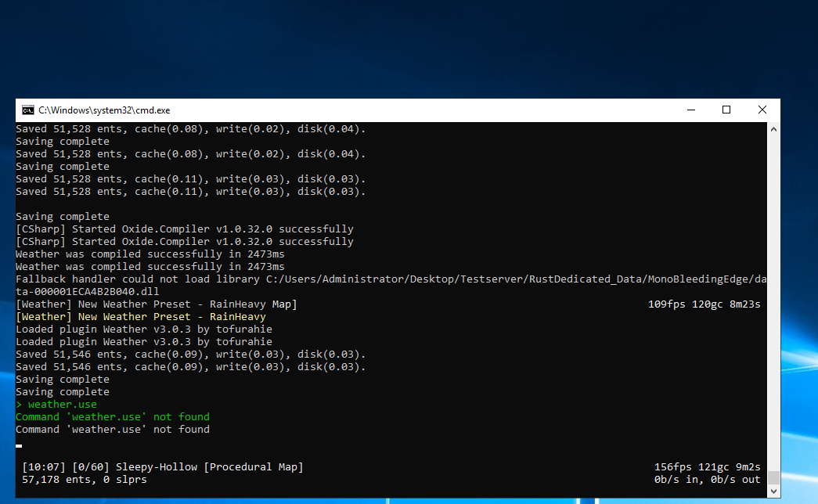Click the green '> weather.use' command line
Screen dimensions: 818x504
point(56,405)
